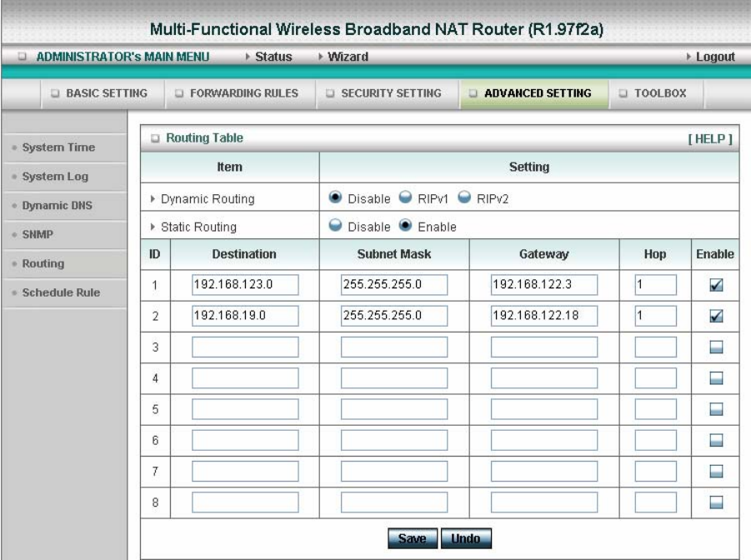Select RIPv2 dynamic routing
This screenshot has height=560, width=751.
464,197
